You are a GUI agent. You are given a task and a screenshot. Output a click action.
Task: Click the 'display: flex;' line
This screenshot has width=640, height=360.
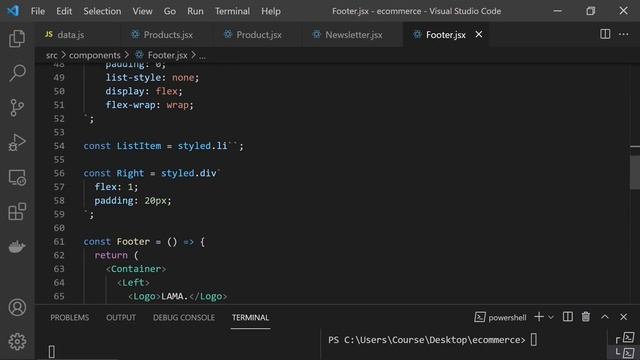(144, 91)
